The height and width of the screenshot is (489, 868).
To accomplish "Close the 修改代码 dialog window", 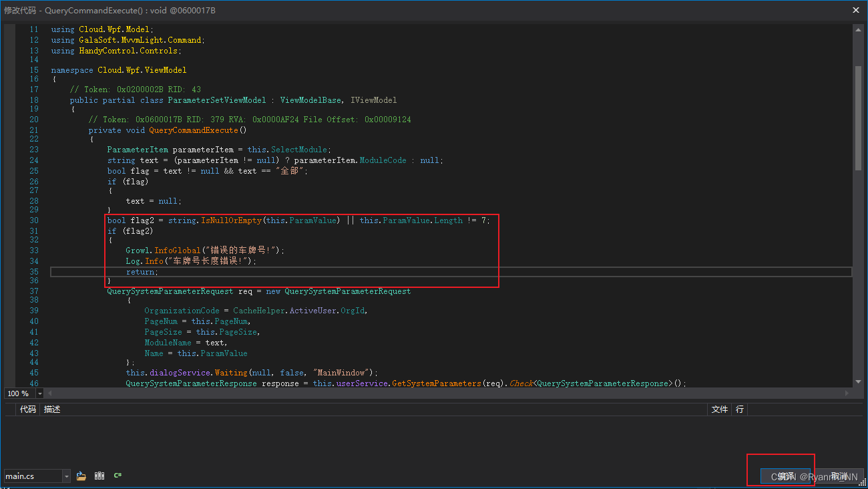I will tap(856, 10).
